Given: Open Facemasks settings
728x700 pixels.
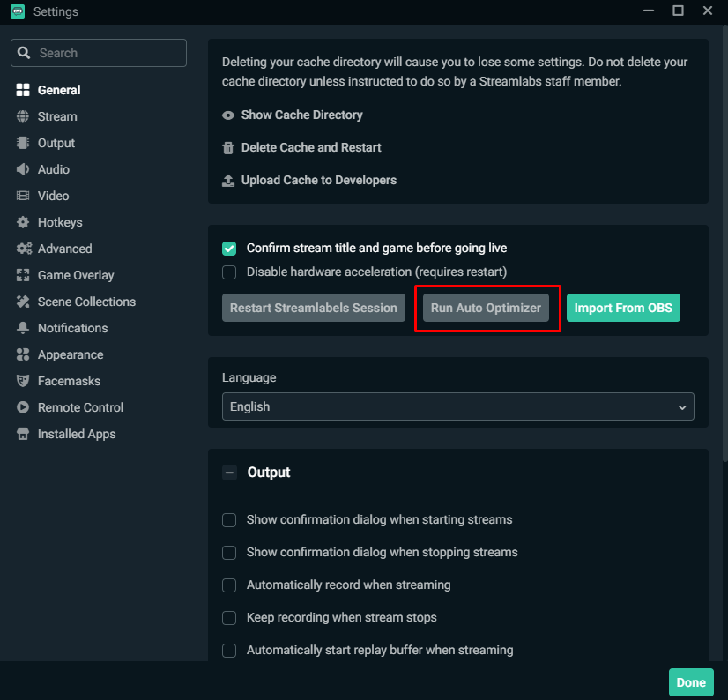Looking at the screenshot, I should (69, 382).
